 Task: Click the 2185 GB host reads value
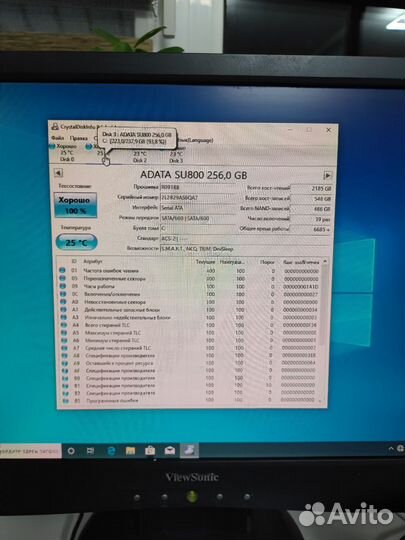point(311,188)
